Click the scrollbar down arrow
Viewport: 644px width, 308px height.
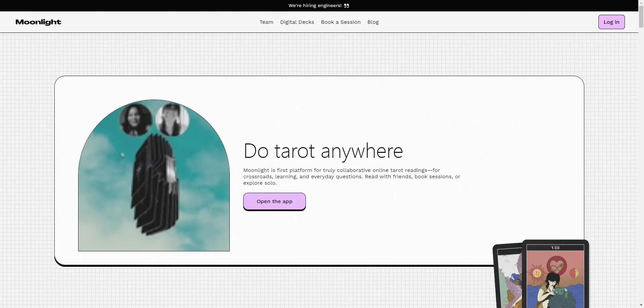(641, 305)
